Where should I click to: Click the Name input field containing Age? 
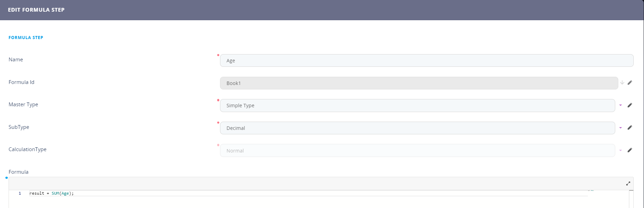[426, 61]
